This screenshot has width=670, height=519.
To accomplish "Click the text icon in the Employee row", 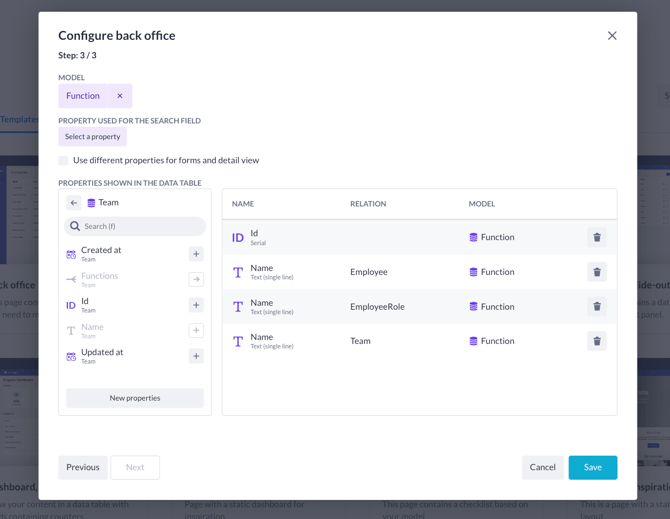I will point(238,272).
